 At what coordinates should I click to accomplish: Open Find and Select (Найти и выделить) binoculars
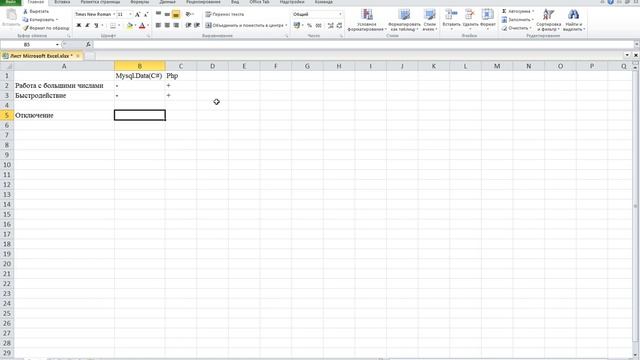click(x=573, y=20)
